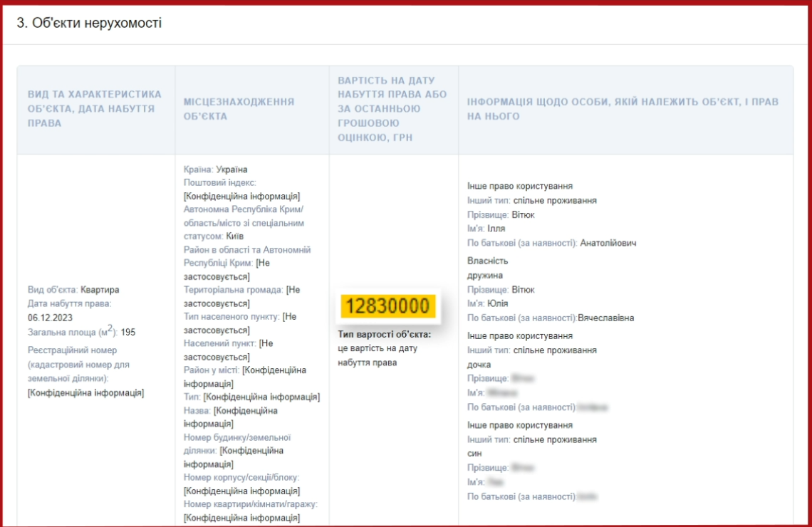812x527 pixels.
Task: Click the country label 'Україна'
Action: point(233,169)
